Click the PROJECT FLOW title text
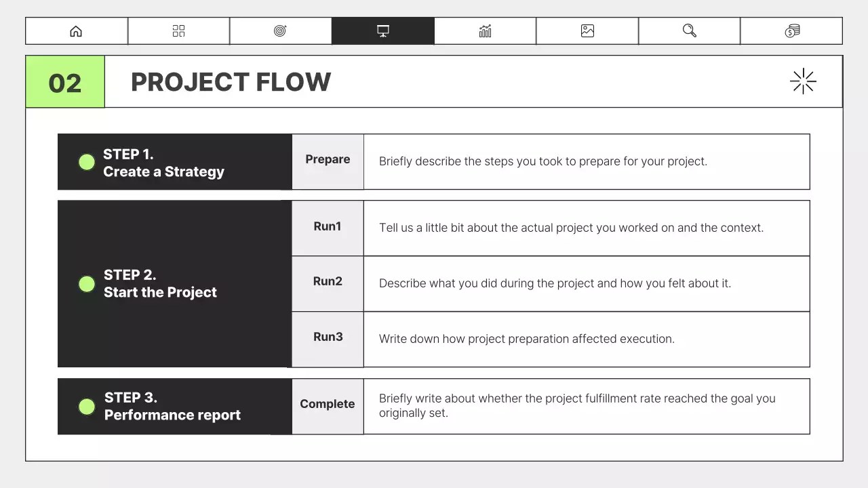 pos(231,82)
